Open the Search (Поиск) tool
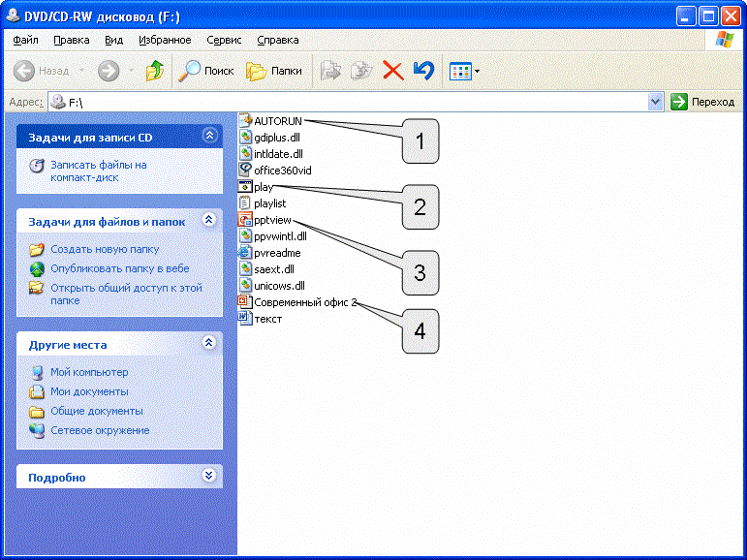747x560 pixels. coord(206,71)
